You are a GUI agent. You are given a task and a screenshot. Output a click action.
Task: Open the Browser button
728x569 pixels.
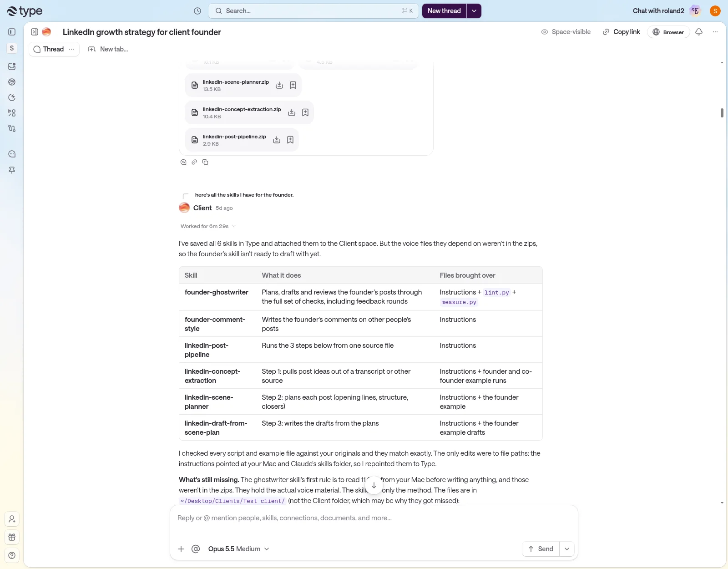point(668,32)
